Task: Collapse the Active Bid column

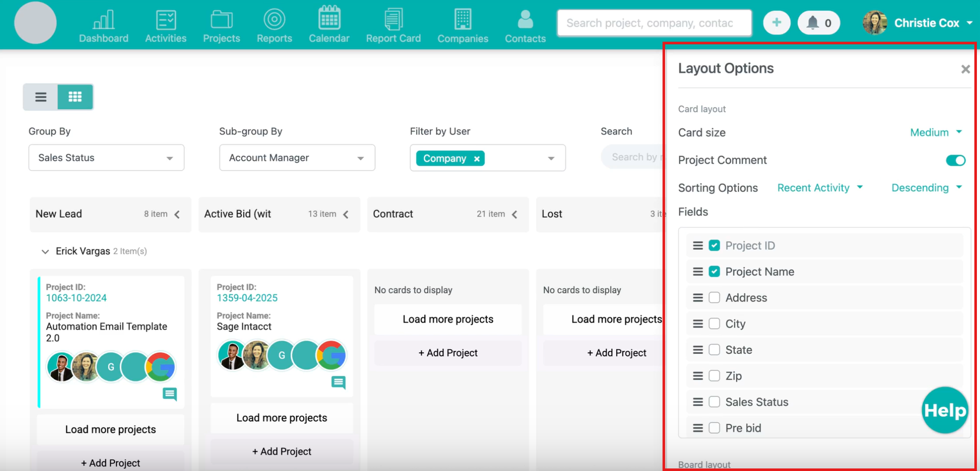Action: click(x=346, y=214)
